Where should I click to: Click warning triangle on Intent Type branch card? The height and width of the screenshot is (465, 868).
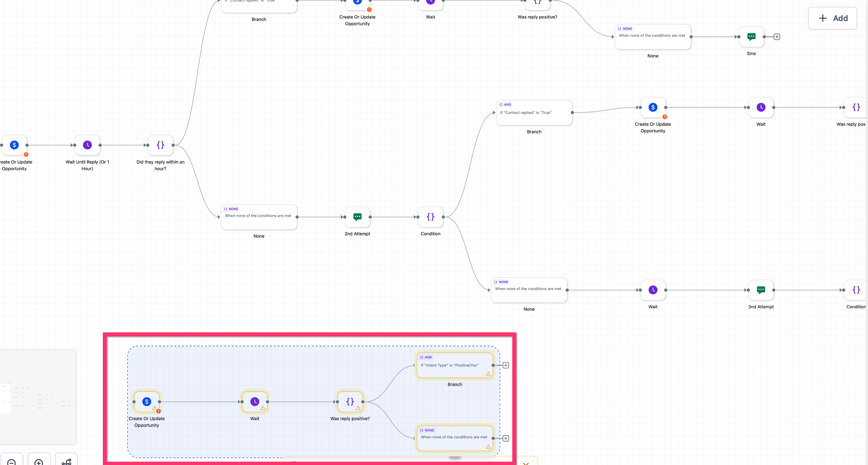tap(488, 374)
